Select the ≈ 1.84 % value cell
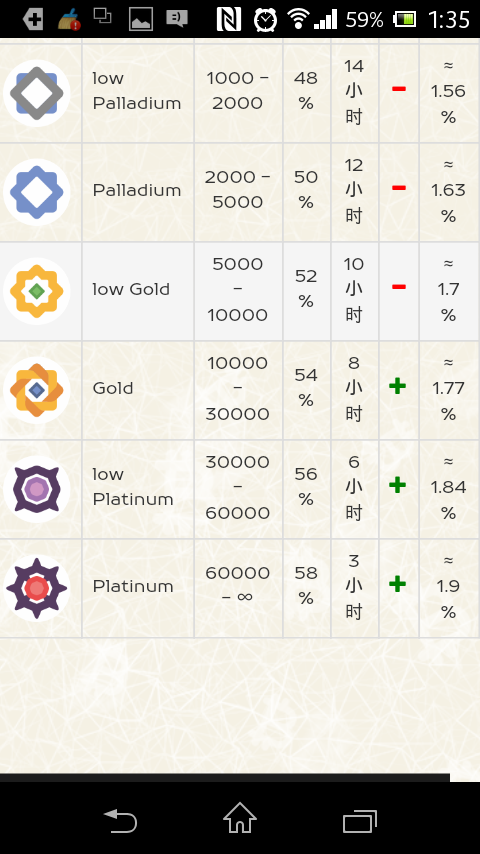This screenshot has height=854, width=480. pos(448,487)
